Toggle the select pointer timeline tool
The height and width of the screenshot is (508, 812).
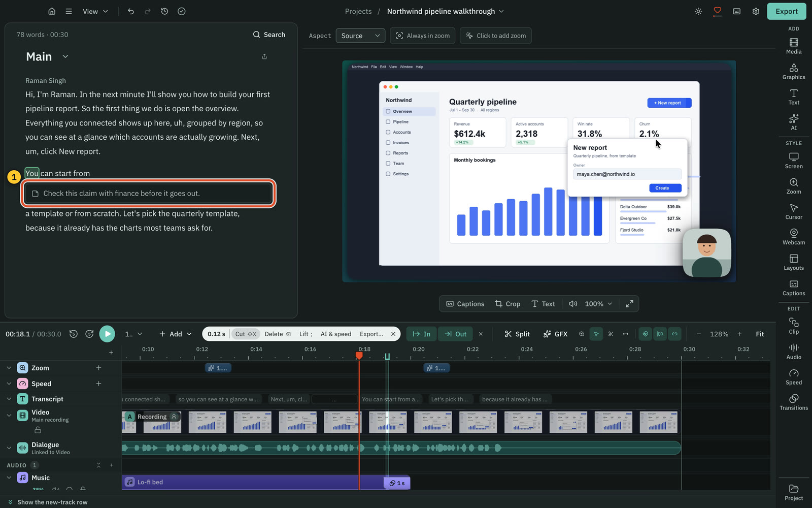click(x=596, y=334)
